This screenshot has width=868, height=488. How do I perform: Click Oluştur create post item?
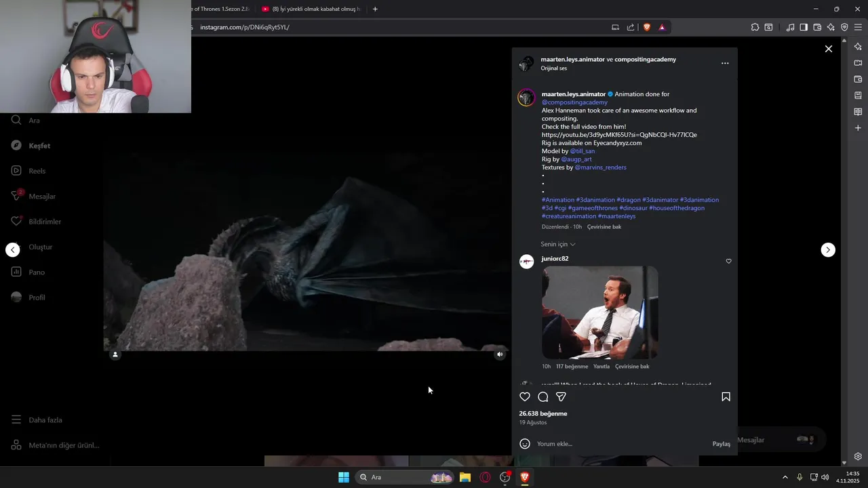32,247
